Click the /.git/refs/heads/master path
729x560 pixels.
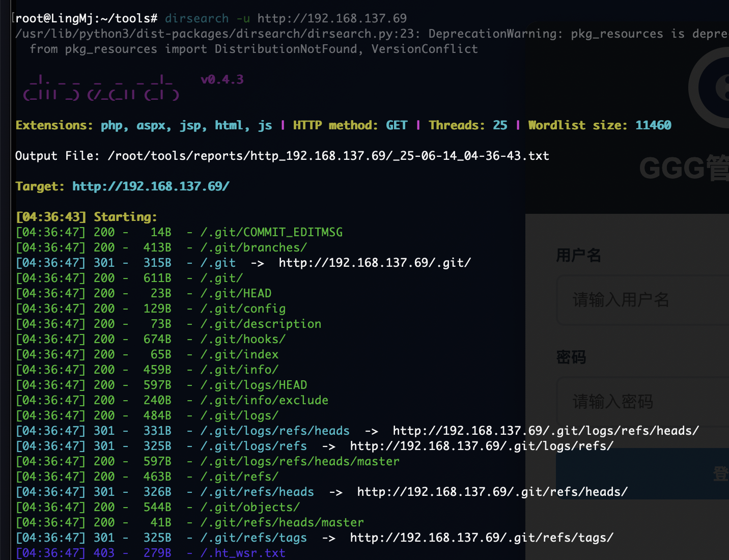pos(282,522)
